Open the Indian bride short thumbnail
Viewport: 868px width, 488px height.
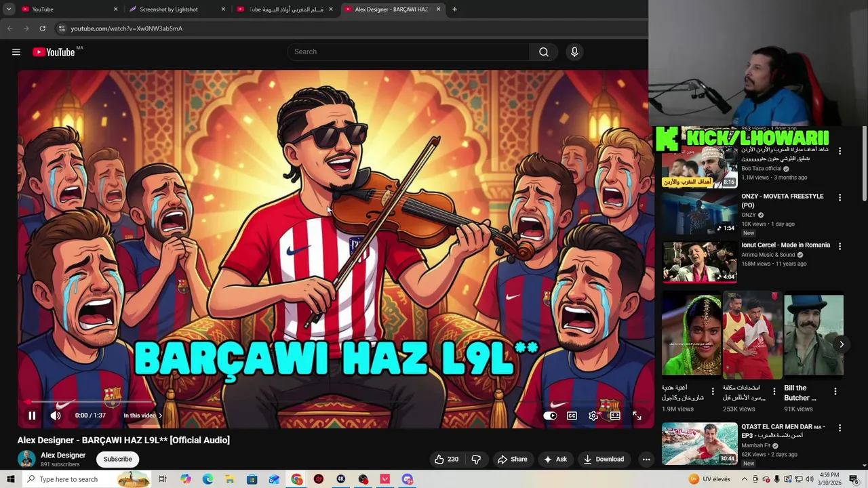tap(692, 335)
